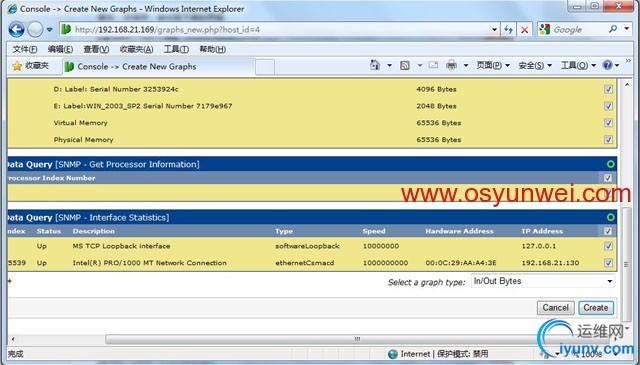Image resolution: width=640 pixels, height=365 pixels.
Task: Click the Hardware Address column header
Action: coord(459,231)
